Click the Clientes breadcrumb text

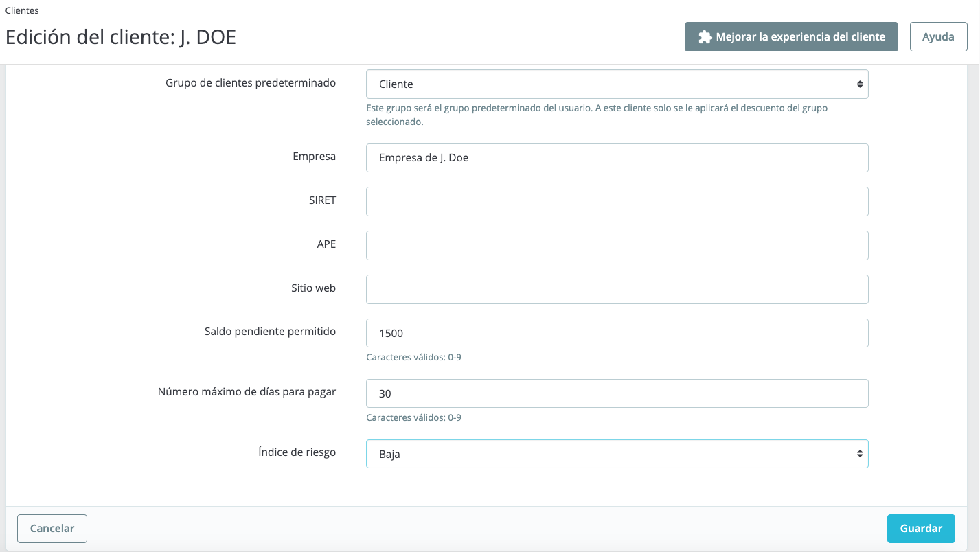pyautogui.click(x=22, y=10)
